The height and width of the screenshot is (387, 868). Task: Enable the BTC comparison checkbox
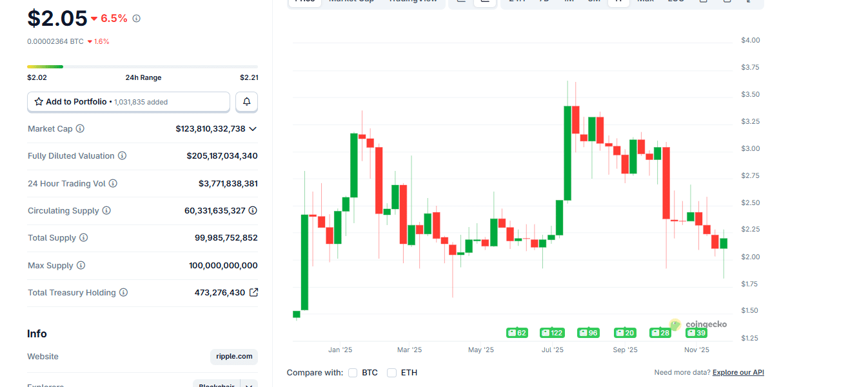(x=353, y=373)
